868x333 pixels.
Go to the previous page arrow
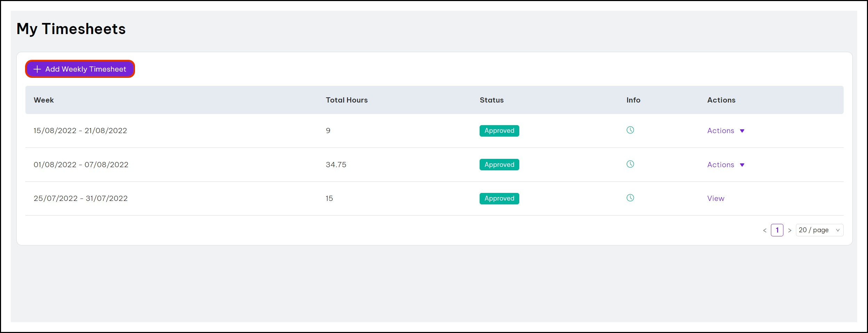click(765, 230)
